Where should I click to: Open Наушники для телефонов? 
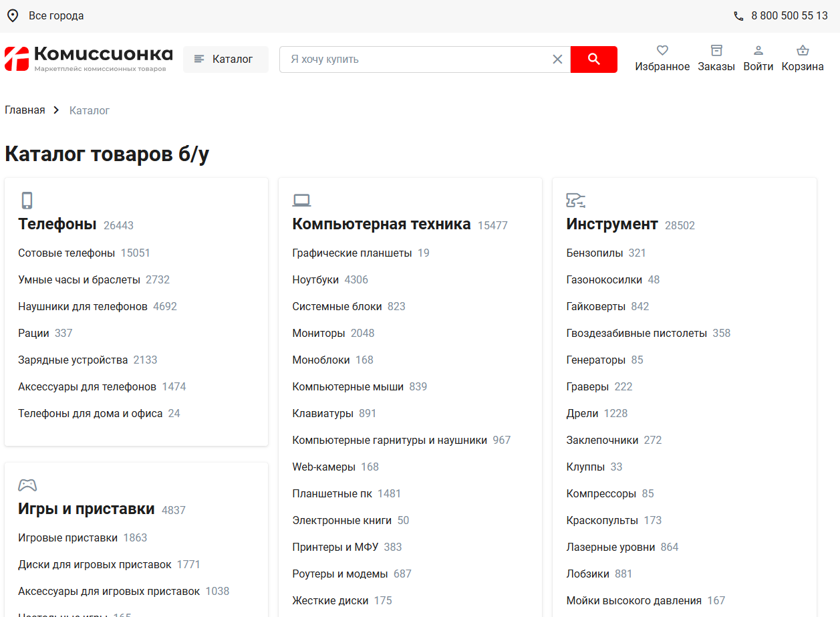(x=83, y=306)
